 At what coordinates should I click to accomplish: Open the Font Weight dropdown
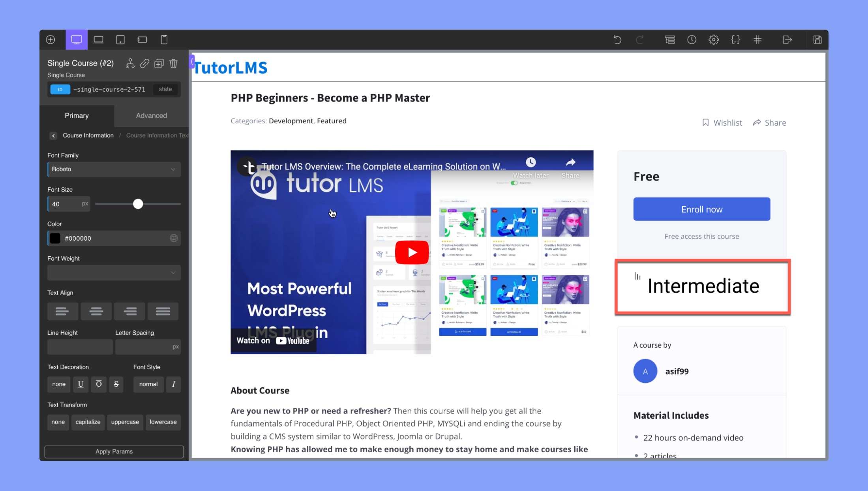click(114, 273)
